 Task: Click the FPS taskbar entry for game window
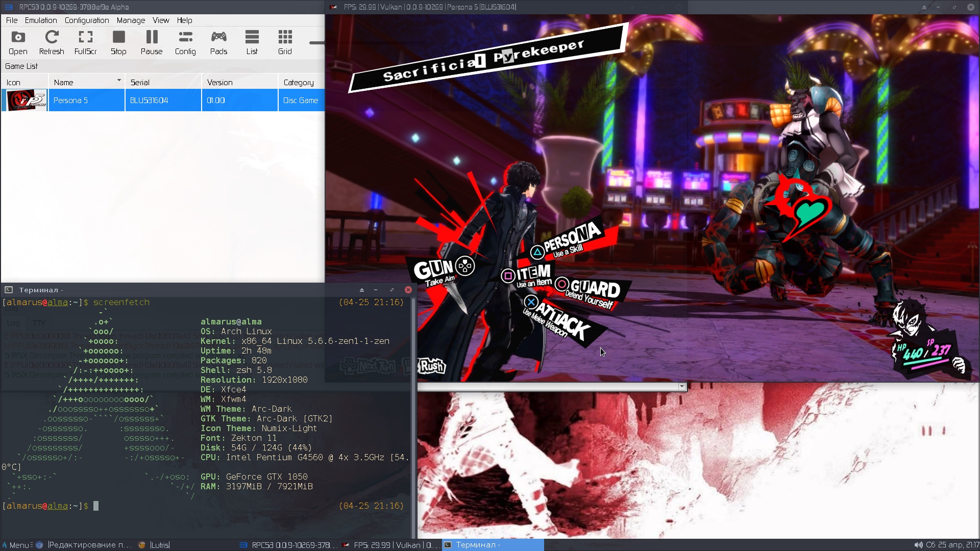390,545
